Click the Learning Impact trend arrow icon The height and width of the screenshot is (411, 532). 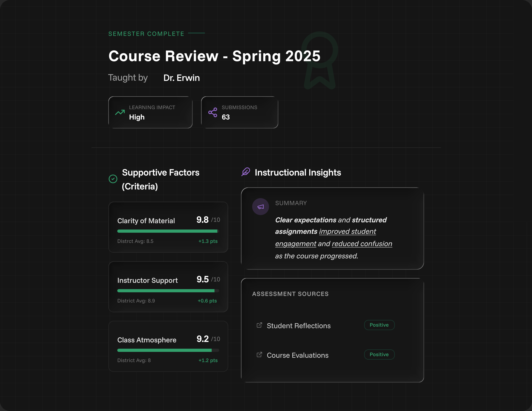(x=120, y=112)
